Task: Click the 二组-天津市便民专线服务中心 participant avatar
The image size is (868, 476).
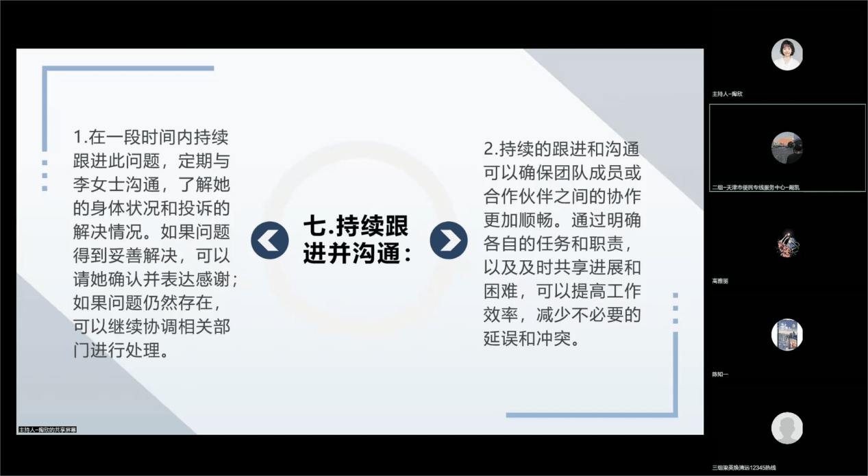Action: click(786, 147)
